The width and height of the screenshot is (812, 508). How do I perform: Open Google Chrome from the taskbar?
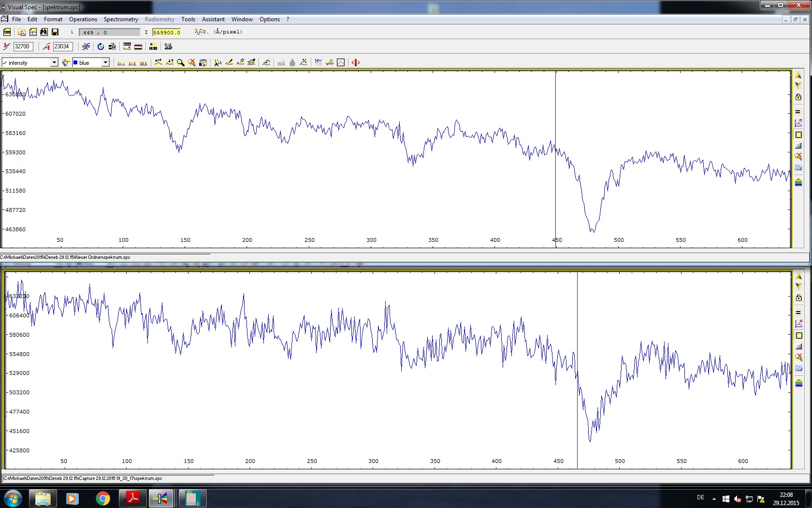point(102,498)
